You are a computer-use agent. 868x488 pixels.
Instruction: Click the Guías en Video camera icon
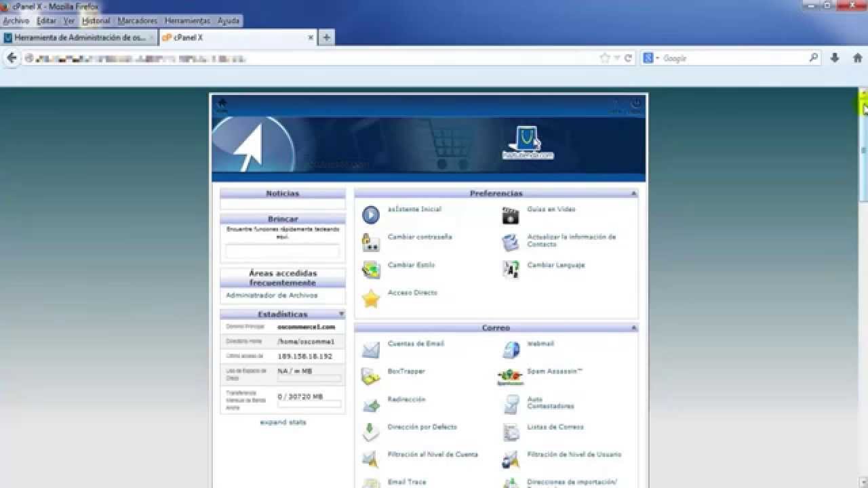[510, 216]
